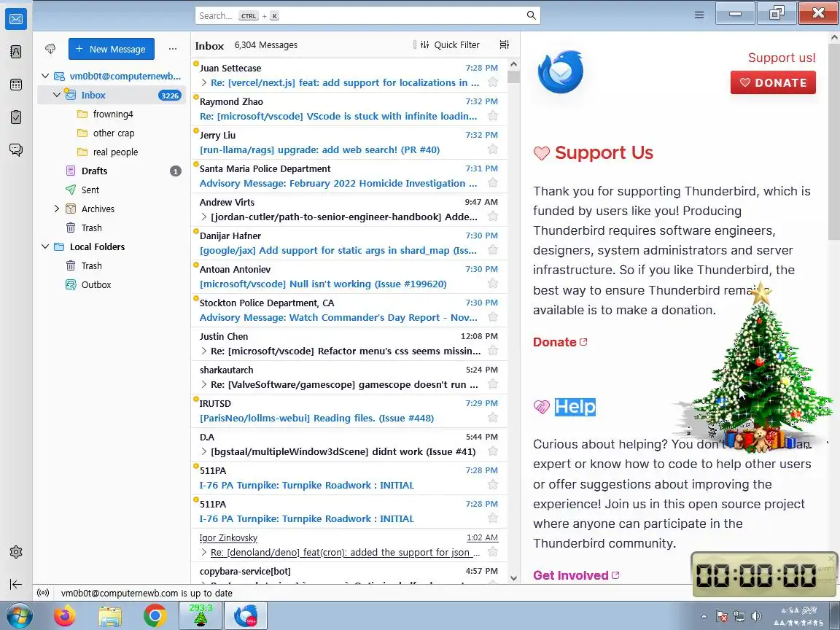
Task: Collapse the Inbox folder subtree
Action: click(x=57, y=95)
